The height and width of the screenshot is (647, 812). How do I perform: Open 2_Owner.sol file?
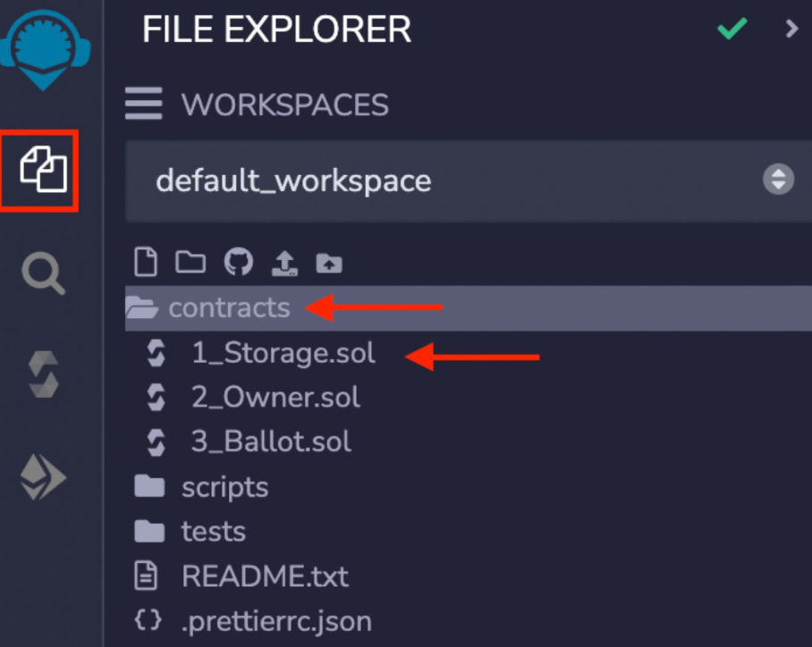[275, 398]
